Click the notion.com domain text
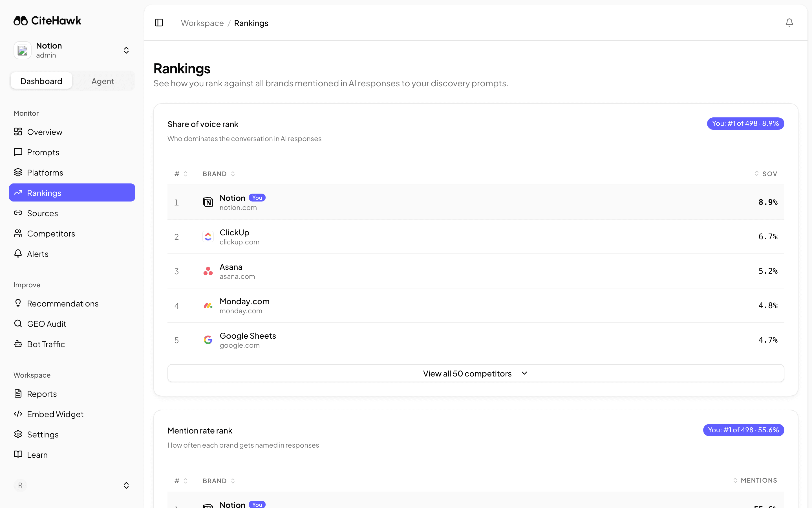This screenshot has width=812, height=508. click(238, 208)
